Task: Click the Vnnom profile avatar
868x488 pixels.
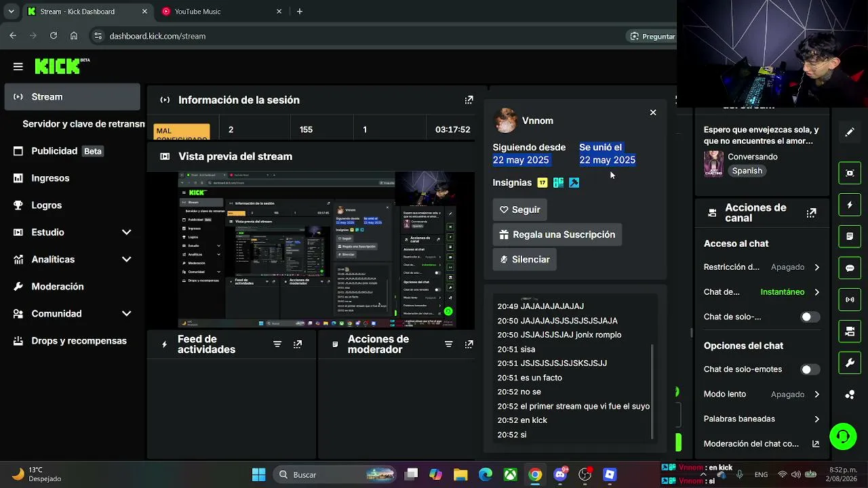Action: (505, 121)
